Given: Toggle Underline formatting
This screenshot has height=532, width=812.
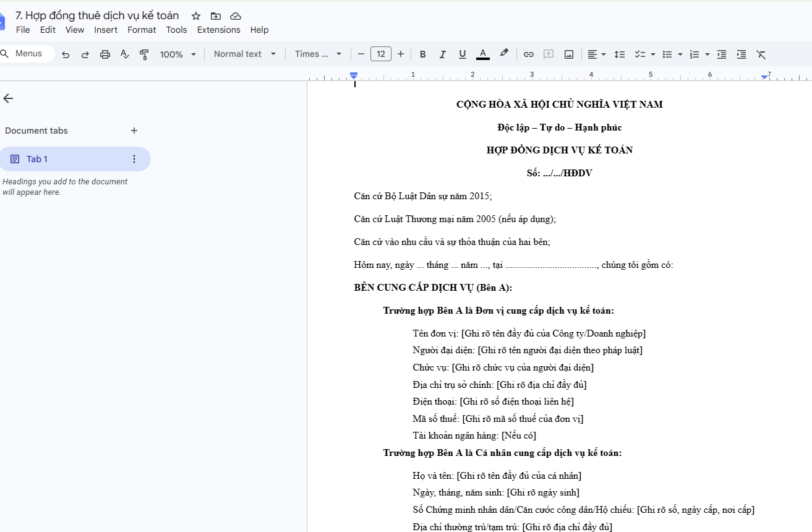Looking at the screenshot, I should point(463,54).
